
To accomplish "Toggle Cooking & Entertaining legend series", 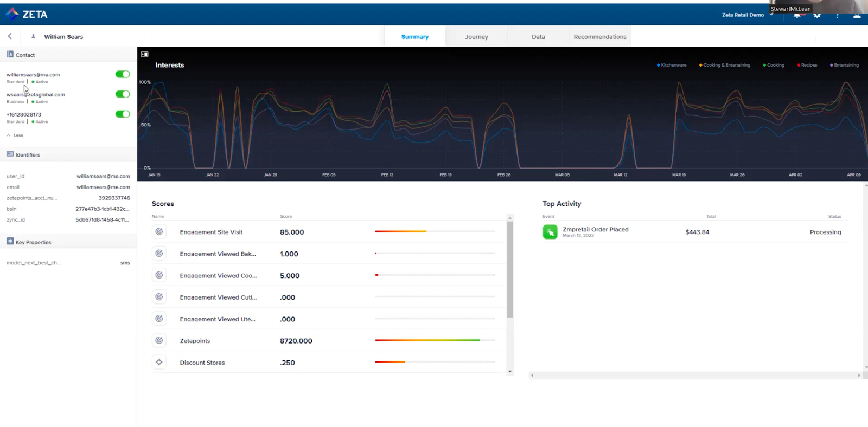I will pyautogui.click(x=725, y=65).
